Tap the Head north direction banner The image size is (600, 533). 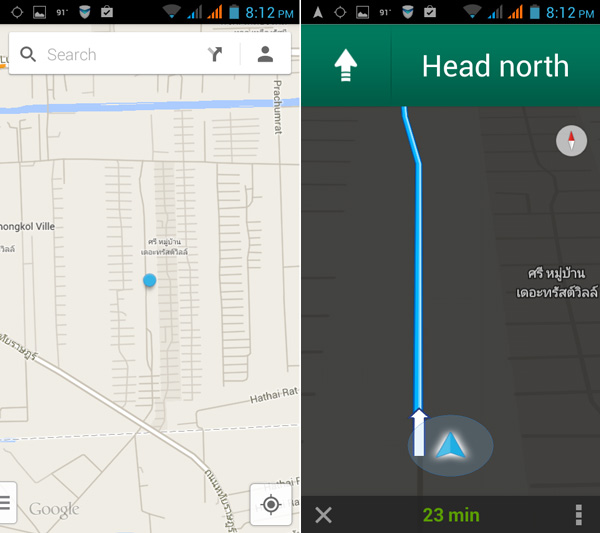coord(450,65)
